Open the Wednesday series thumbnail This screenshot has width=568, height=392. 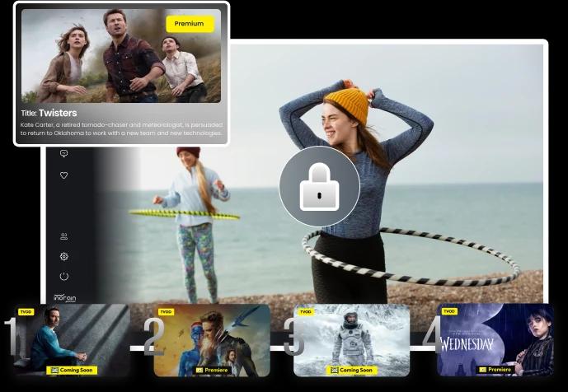click(x=495, y=336)
